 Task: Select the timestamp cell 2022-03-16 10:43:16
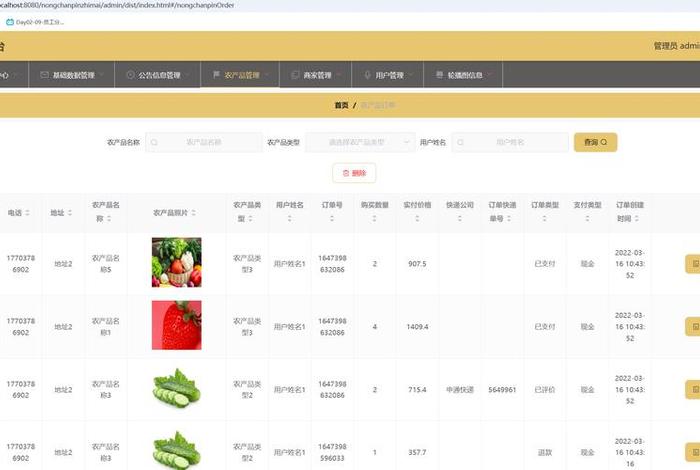tap(629, 453)
